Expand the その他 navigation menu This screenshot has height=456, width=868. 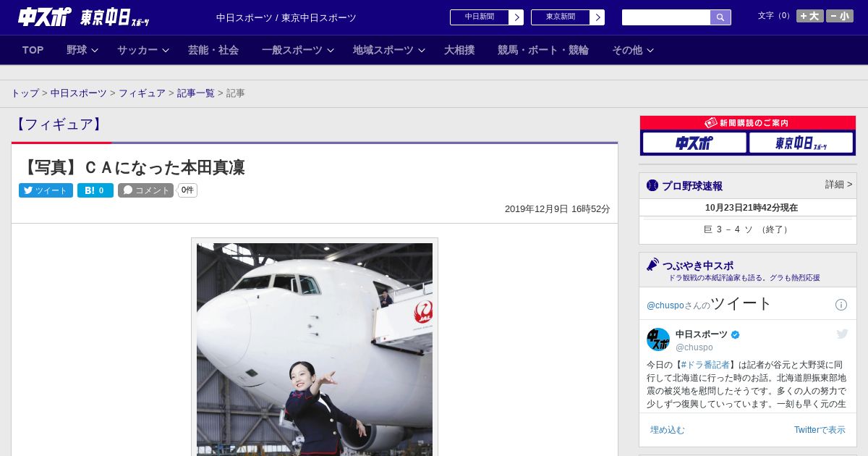[633, 50]
